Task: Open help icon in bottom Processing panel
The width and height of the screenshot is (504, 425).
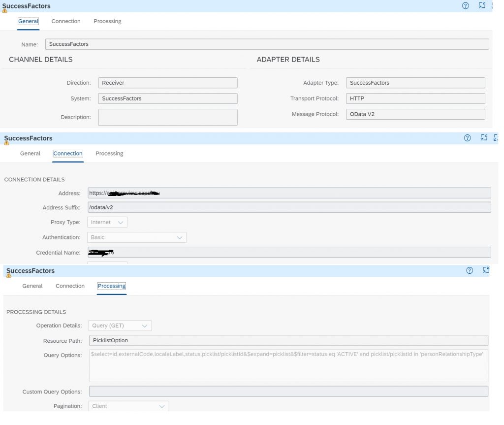Action: [x=470, y=270]
